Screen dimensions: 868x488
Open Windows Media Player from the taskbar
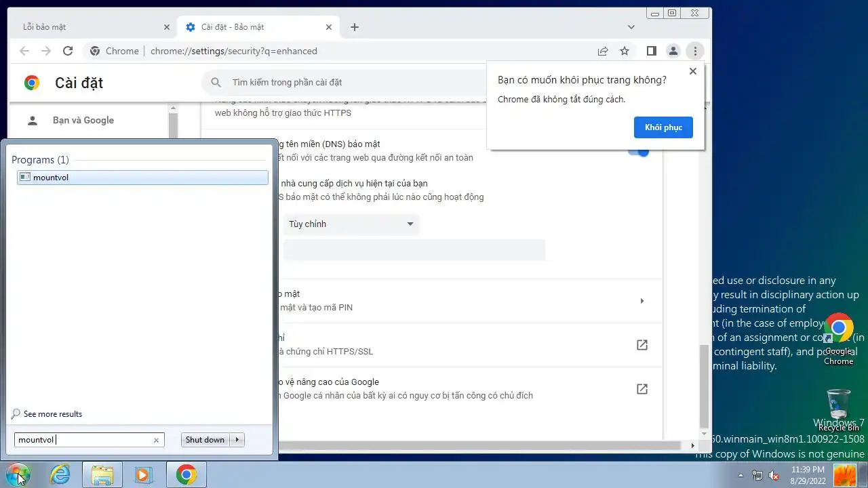[x=144, y=474]
